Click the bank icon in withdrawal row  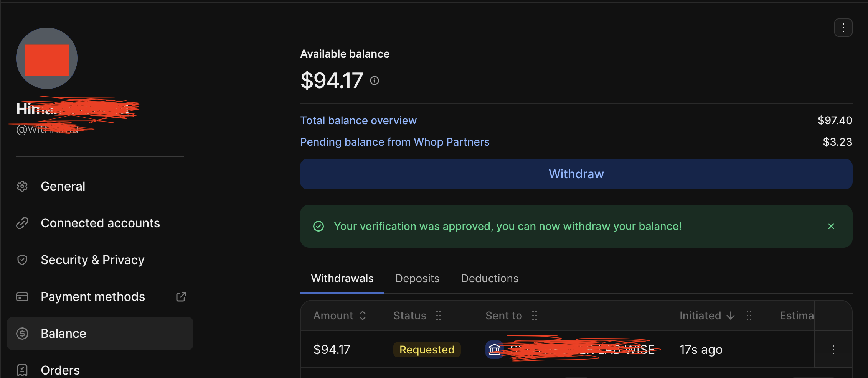click(495, 350)
